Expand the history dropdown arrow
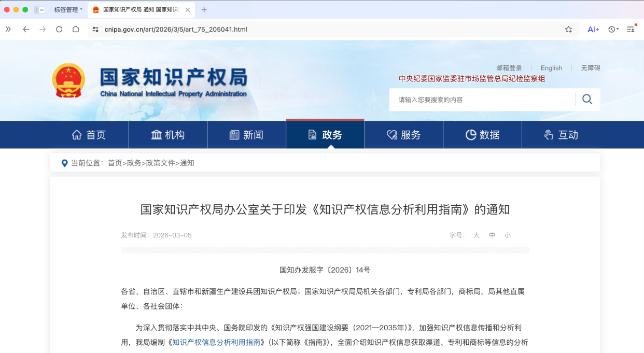The width and height of the screenshot is (644, 353). [x=619, y=30]
